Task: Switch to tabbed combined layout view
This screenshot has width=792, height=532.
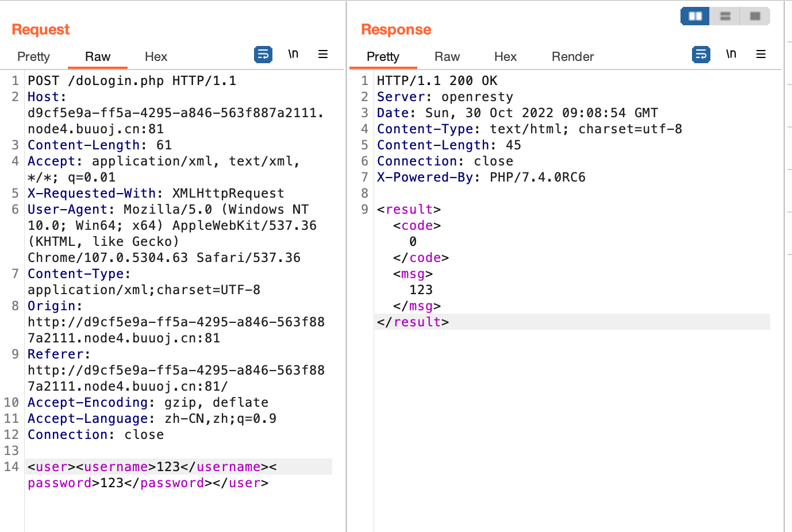Action: tap(755, 16)
